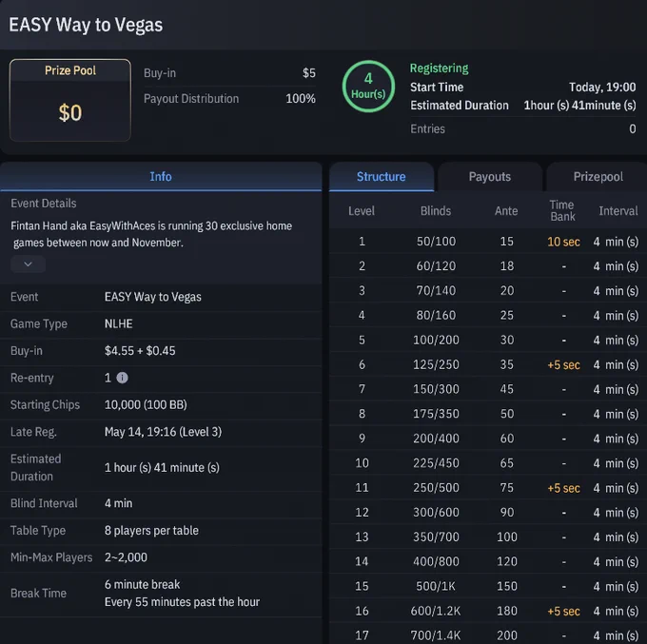The height and width of the screenshot is (644, 647).
Task: Click the Late Reg. value May 14, 19:16
Action: tap(163, 432)
